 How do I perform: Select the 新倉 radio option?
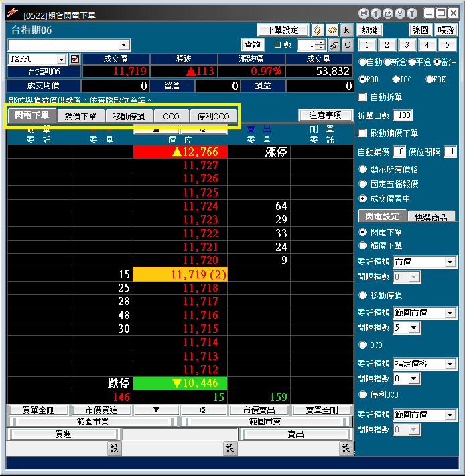pos(387,62)
